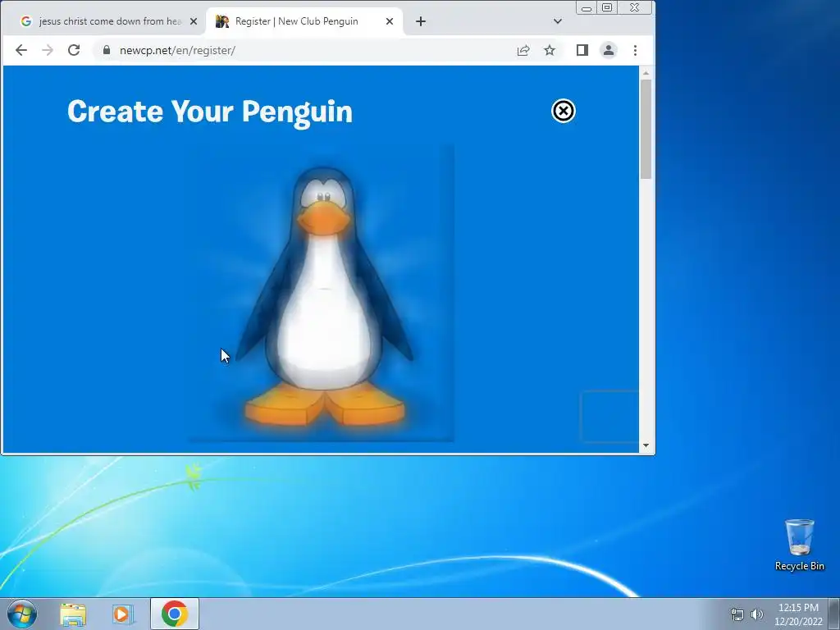Image resolution: width=840 pixels, height=630 pixels.
Task: Open the Windows Start menu
Action: click(21, 614)
